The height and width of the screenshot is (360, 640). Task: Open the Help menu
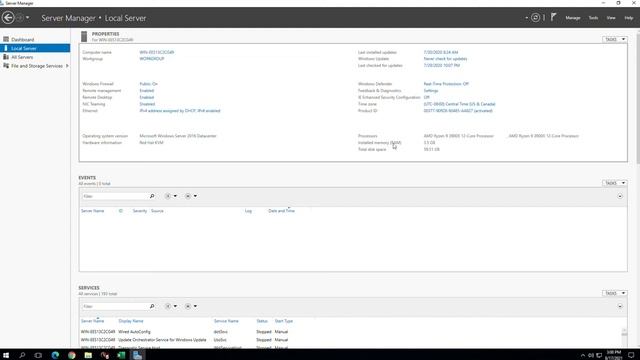(x=629, y=18)
